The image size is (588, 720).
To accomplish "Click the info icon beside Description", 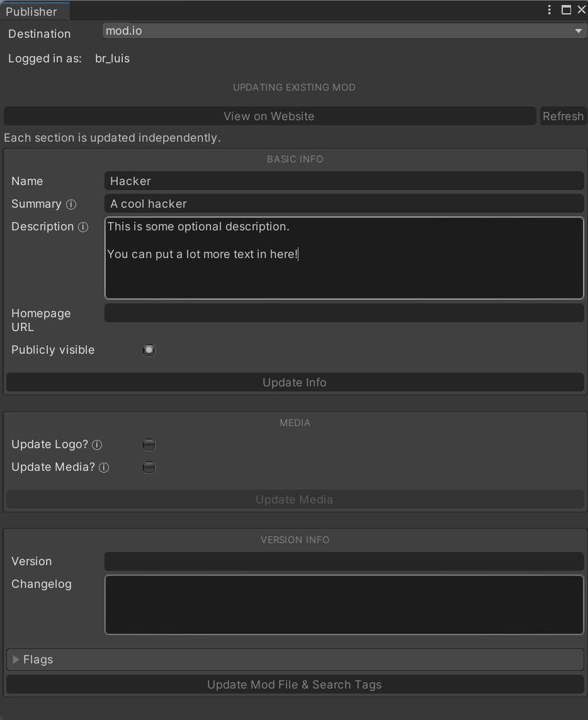I will pyautogui.click(x=83, y=227).
